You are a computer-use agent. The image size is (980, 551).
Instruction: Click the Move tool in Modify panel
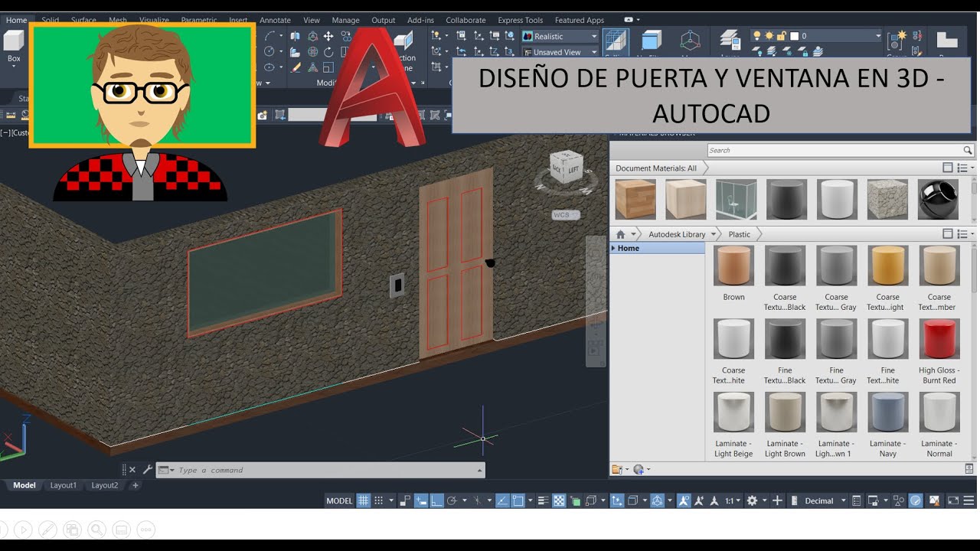328,36
